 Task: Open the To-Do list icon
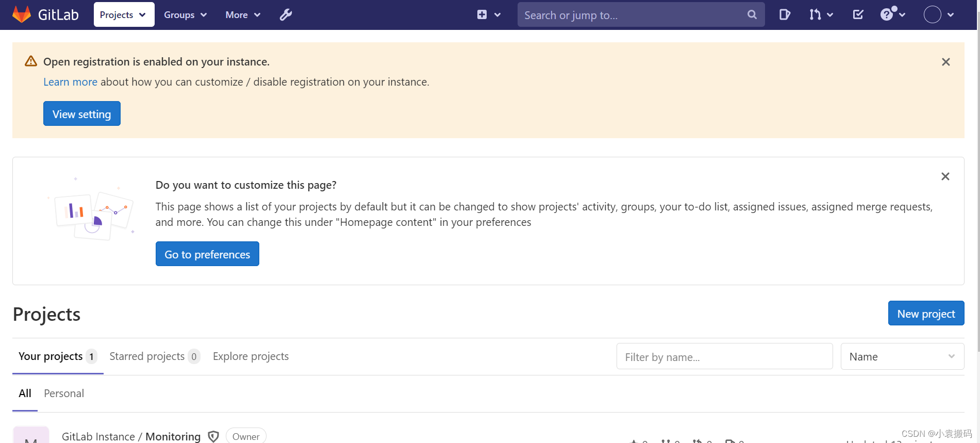coord(858,15)
